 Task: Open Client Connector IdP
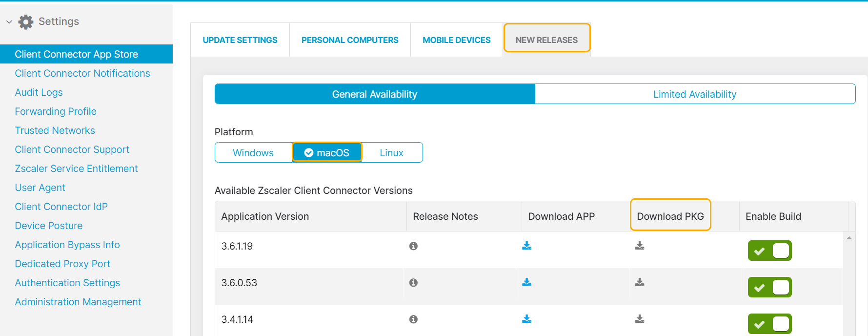point(61,207)
